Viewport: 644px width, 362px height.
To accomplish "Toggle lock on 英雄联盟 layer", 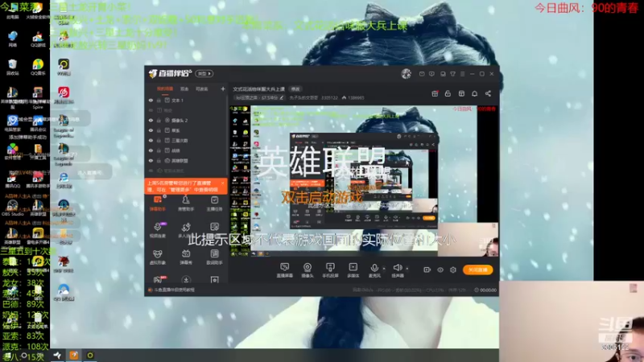I will click(x=159, y=160).
